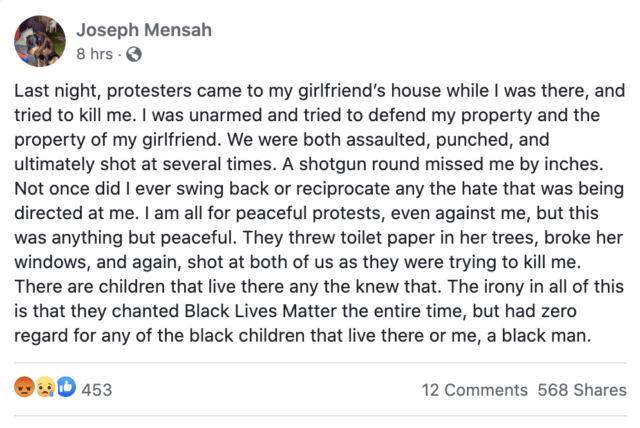View the 12 Comments link
The image size is (640, 428).
coord(475,390)
